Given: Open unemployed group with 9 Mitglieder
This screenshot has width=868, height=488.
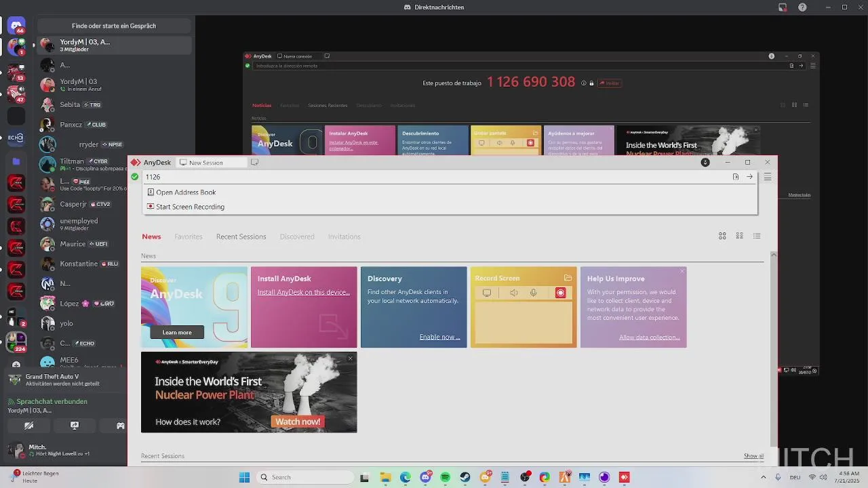Looking at the screenshot, I should pos(83,224).
